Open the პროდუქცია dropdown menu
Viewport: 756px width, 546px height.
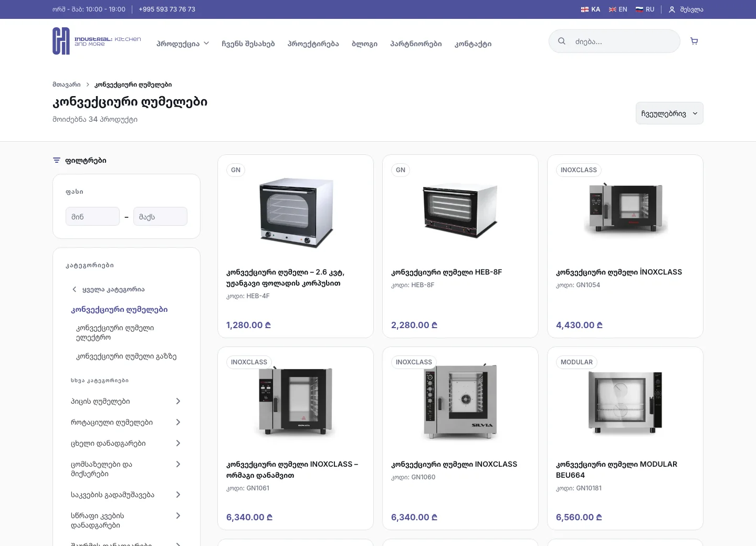pos(183,44)
